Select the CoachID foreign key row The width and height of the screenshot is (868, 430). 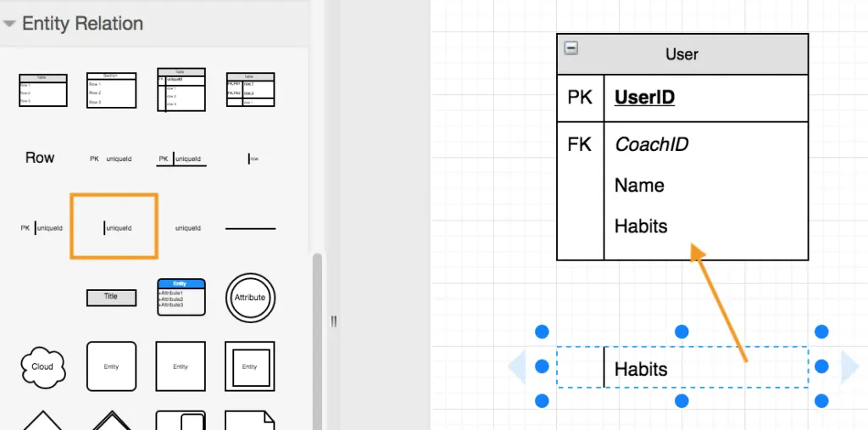pos(651,144)
